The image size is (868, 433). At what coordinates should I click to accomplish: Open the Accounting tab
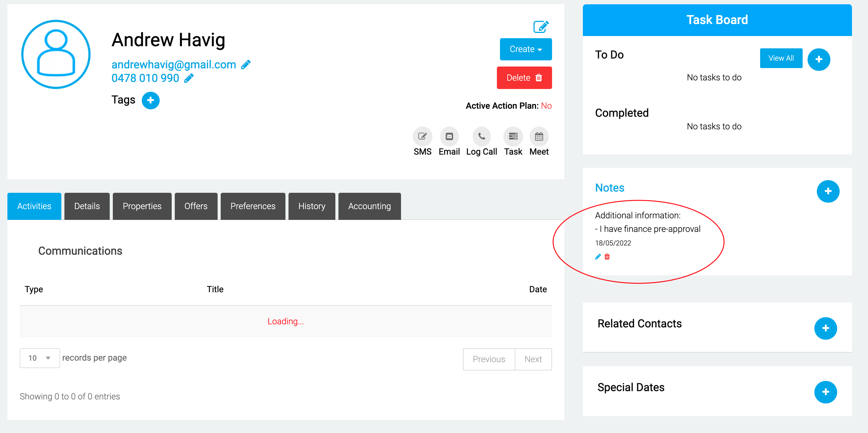pos(369,206)
